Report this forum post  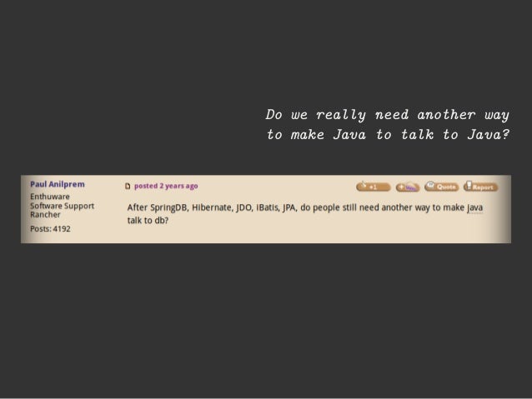coord(480,187)
